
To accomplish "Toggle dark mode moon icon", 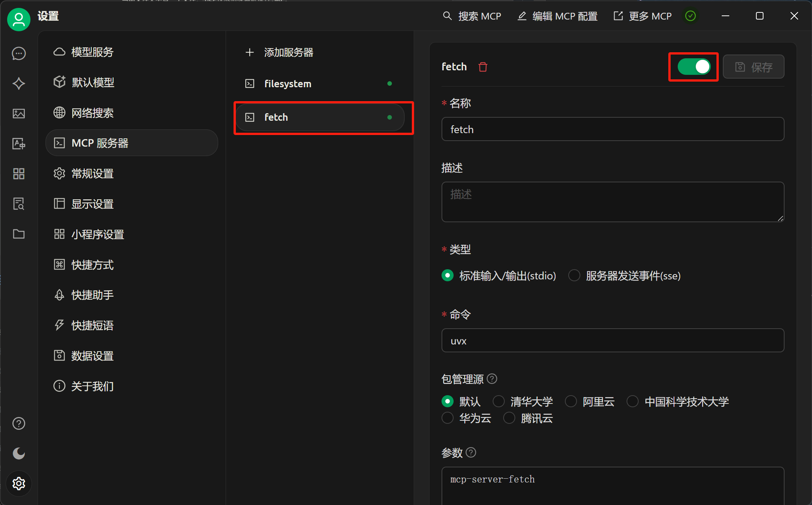I will pyautogui.click(x=19, y=453).
